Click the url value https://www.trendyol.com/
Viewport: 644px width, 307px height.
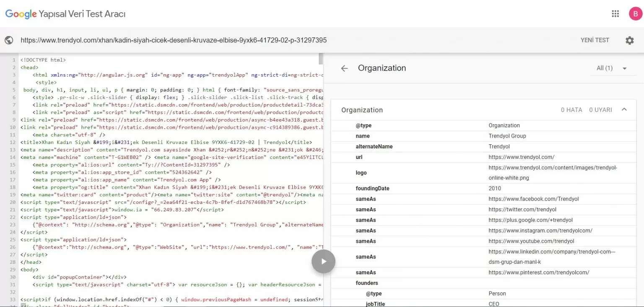tap(521, 157)
